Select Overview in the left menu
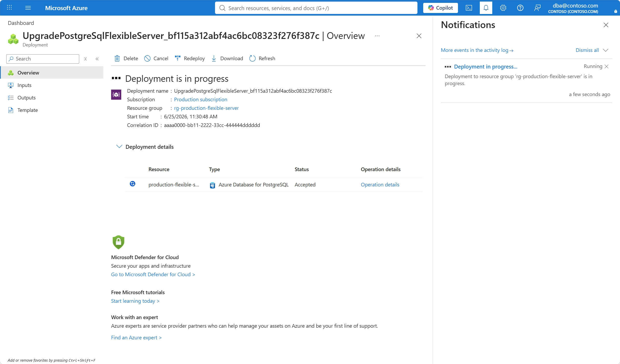The width and height of the screenshot is (620, 364). 52,73
